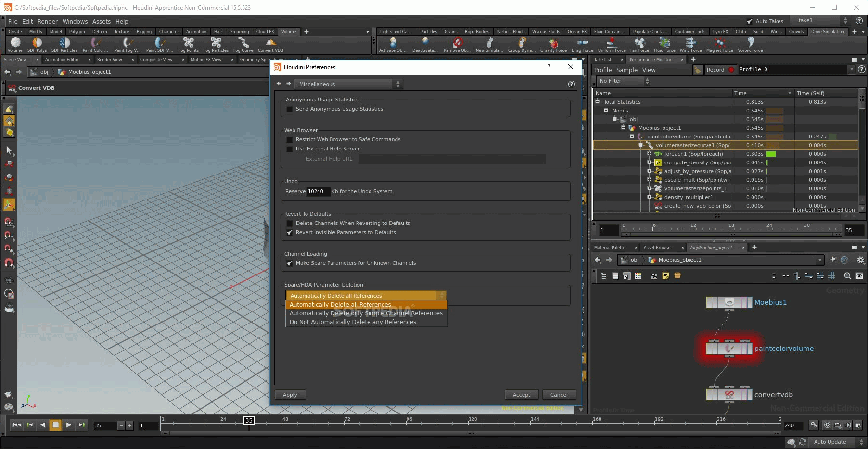
Task: Click the Accept button
Action: pos(522,395)
